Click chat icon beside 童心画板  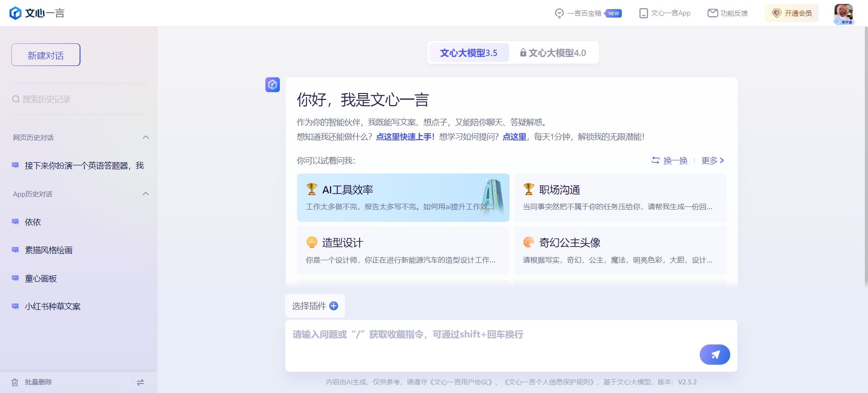(x=15, y=278)
